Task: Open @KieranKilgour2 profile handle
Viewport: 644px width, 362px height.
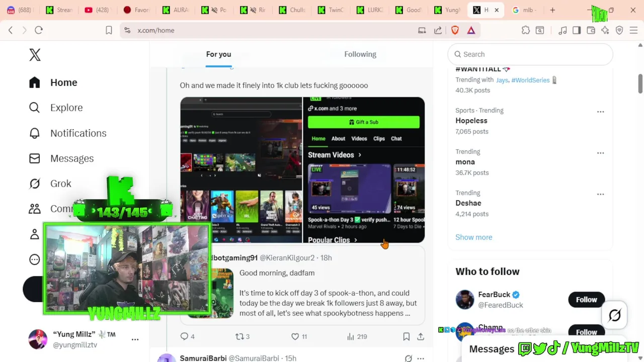Action: pyautogui.click(x=287, y=258)
